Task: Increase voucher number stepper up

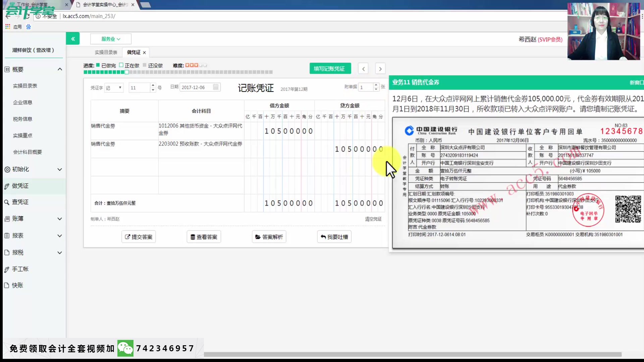Action: tap(153, 85)
